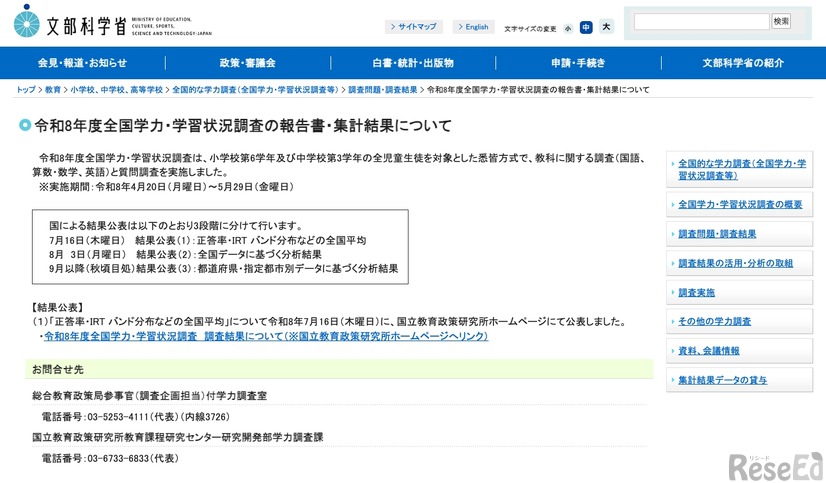Set text size to 中

586,27
